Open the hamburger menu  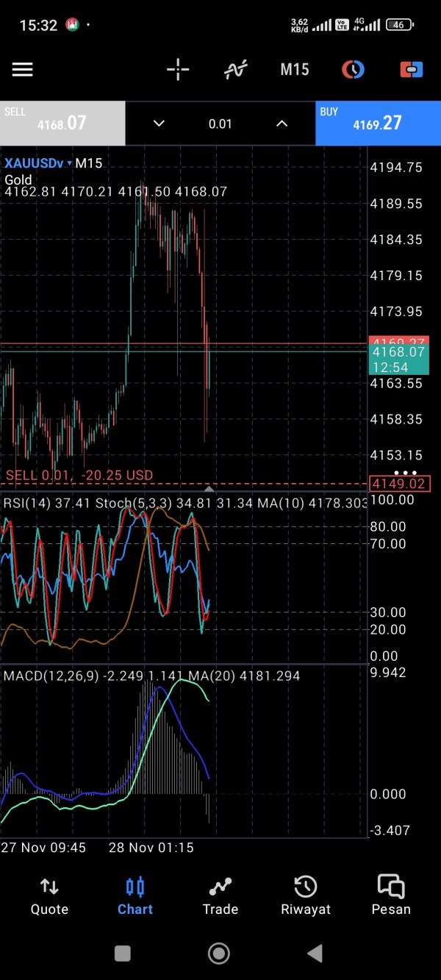pos(23,70)
